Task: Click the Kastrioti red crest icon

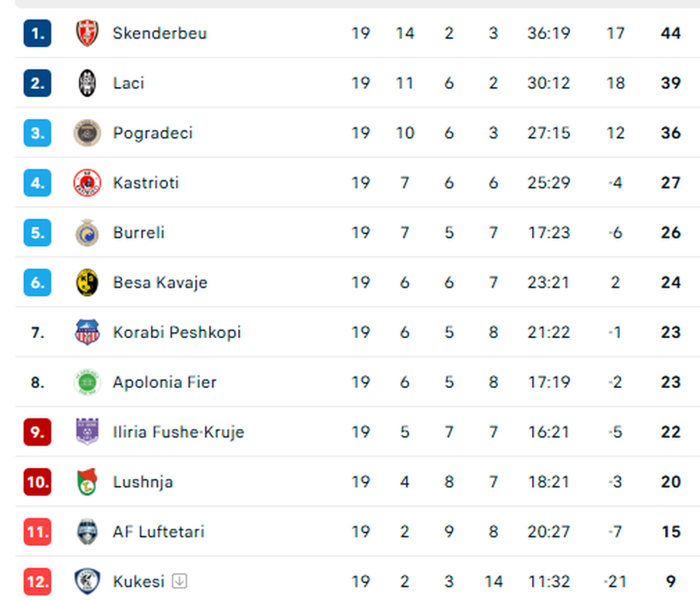Action: coord(87,183)
